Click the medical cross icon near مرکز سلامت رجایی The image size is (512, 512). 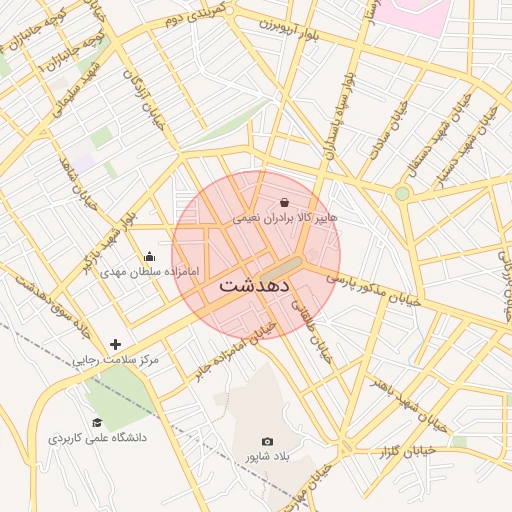pos(115,344)
